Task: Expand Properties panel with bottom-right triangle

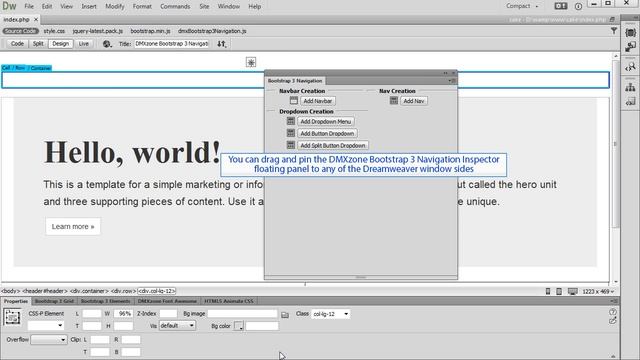Action: (613, 356)
